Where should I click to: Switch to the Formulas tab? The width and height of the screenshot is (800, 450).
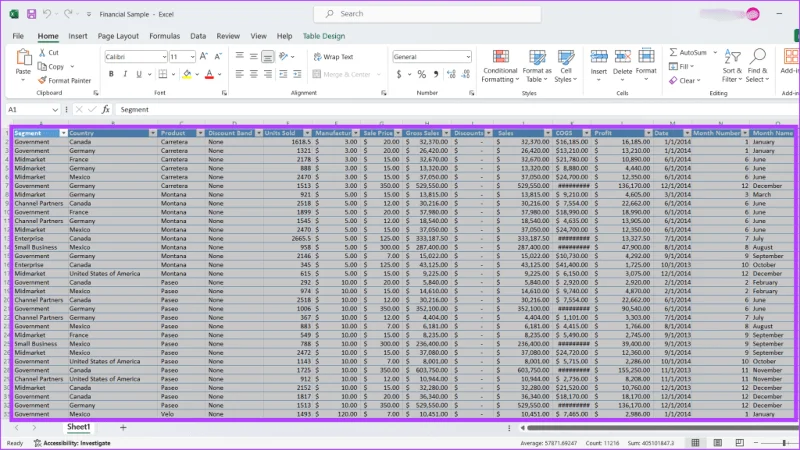pos(164,36)
